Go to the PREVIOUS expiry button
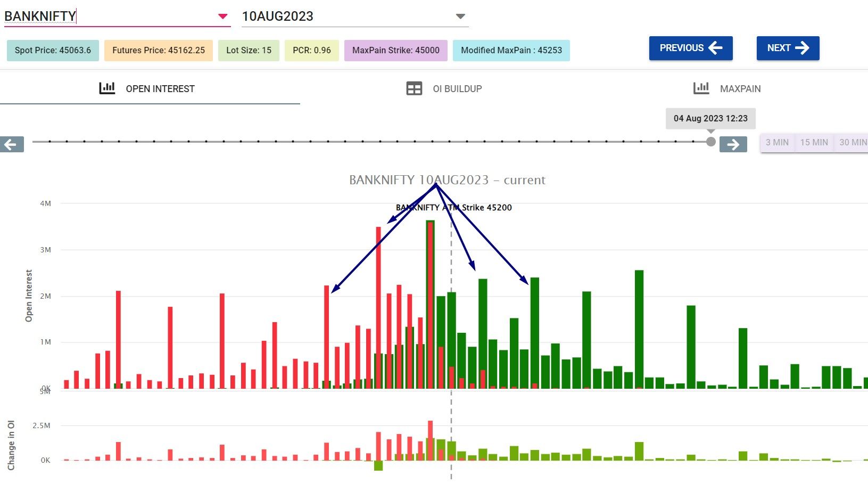 (691, 48)
